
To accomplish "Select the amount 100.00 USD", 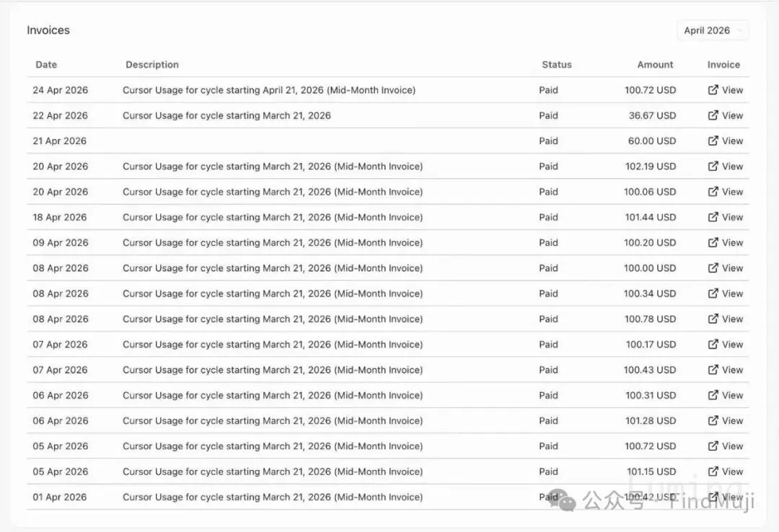I will (x=650, y=267).
